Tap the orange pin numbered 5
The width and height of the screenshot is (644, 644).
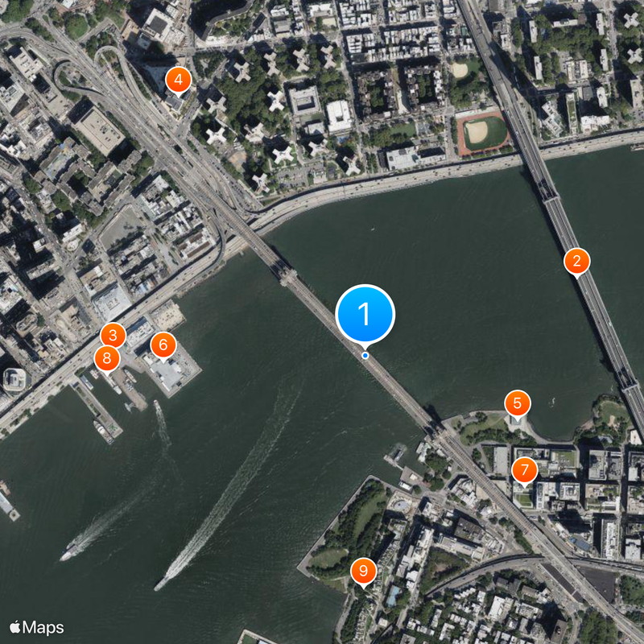(518, 404)
